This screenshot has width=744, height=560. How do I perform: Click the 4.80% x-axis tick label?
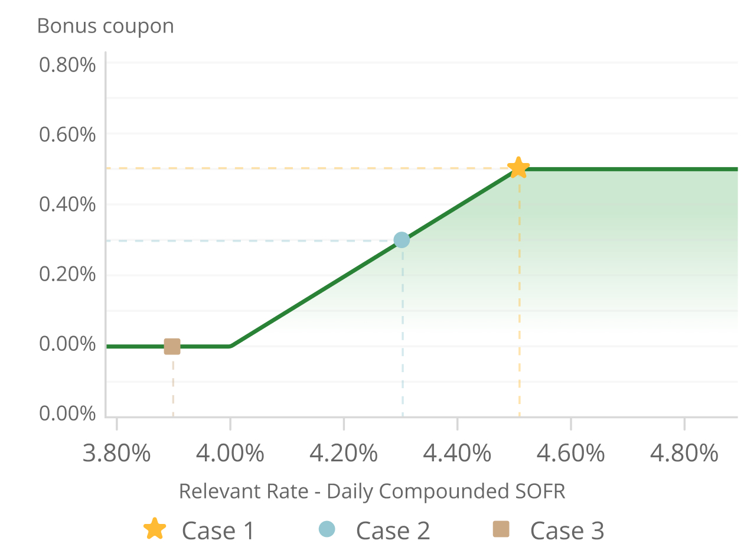point(684,454)
